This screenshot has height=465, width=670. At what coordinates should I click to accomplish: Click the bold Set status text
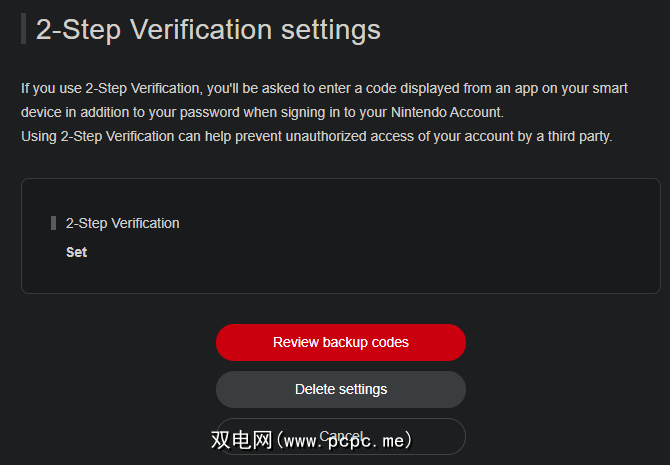pos(77,252)
